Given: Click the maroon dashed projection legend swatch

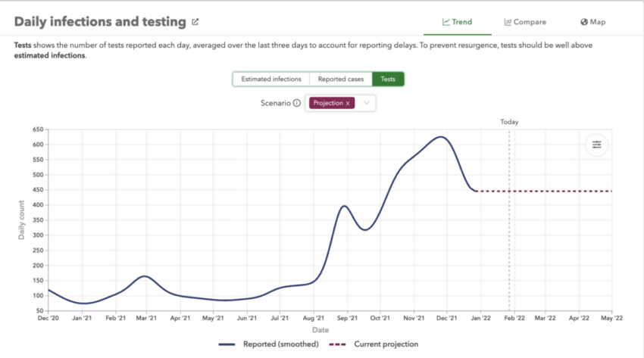Looking at the screenshot, I should [x=334, y=344].
